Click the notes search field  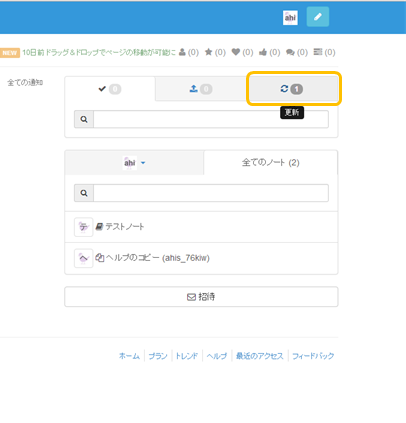[x=211, y=193]
